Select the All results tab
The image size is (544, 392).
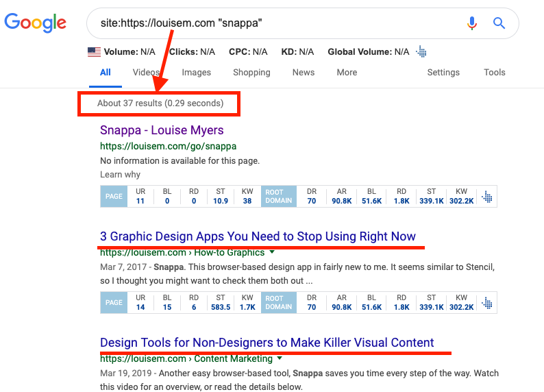coord(105,73)
